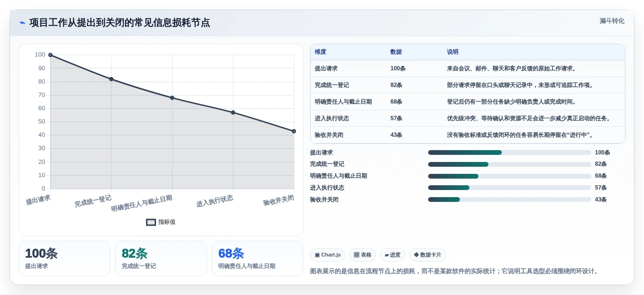The image size is (644, 295).
Task: Click the 进入执行状态 x-axis label
Action: (x=215, y=201)
